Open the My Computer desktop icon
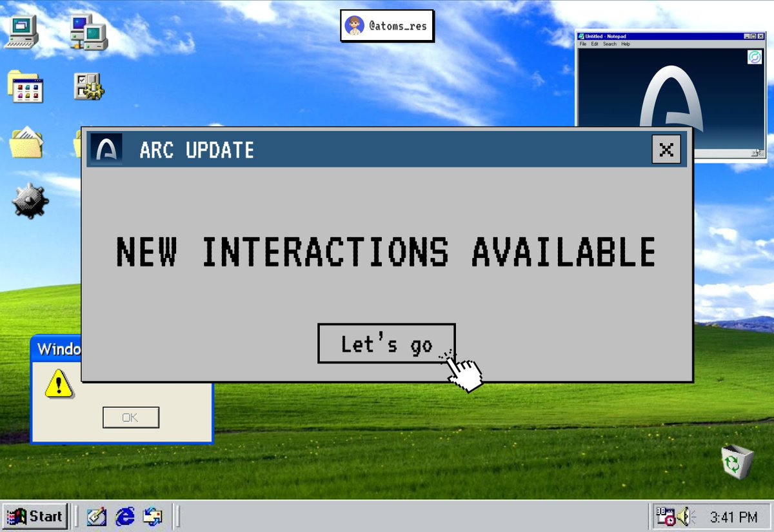 click(x=21, y=32)
